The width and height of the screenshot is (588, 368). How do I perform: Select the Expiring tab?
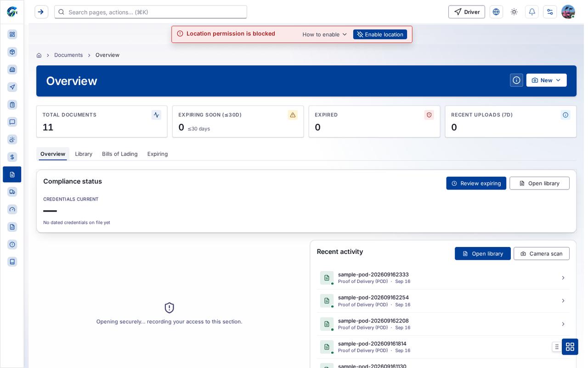(158, 154)
